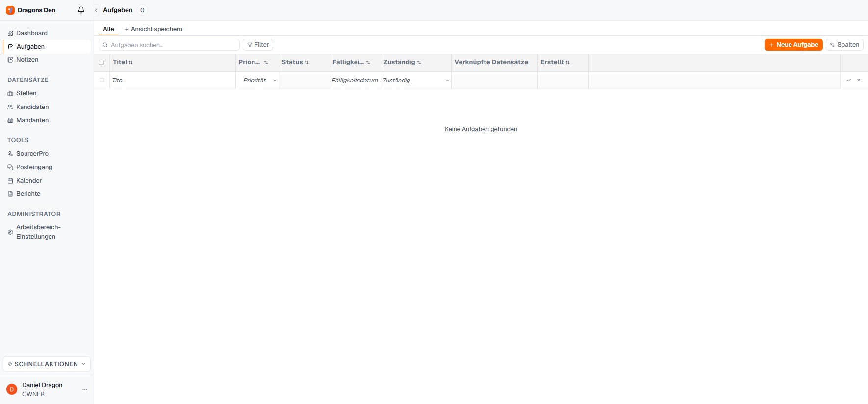
Task: Click Ansicht speichern
Action: click(153, 29)
